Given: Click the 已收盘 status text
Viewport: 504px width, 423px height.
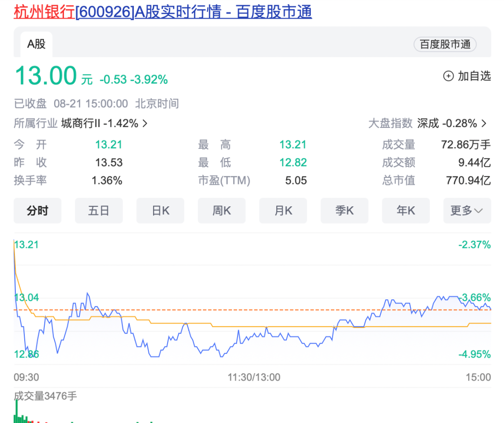Looking at the screenshot, I should [30, 104].
